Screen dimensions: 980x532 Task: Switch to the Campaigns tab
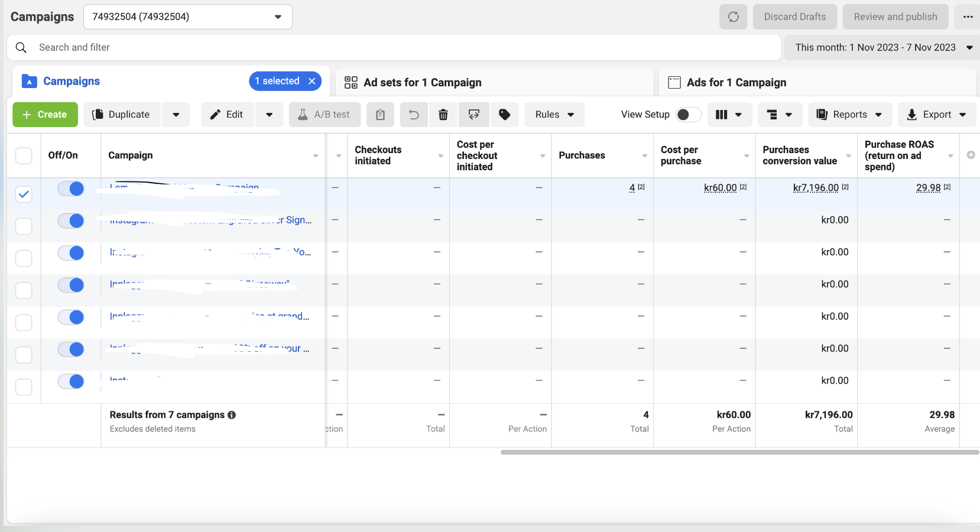[x=72, y=81]
